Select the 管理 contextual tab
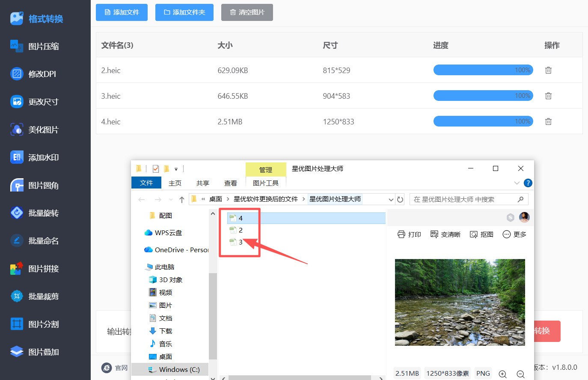This screenshot has width=588, height=380. tap(266, 170)
